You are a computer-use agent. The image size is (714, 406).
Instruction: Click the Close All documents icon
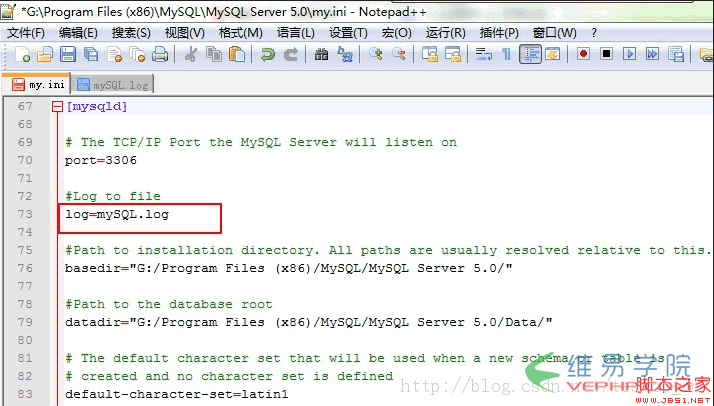[x=137, y=54]
